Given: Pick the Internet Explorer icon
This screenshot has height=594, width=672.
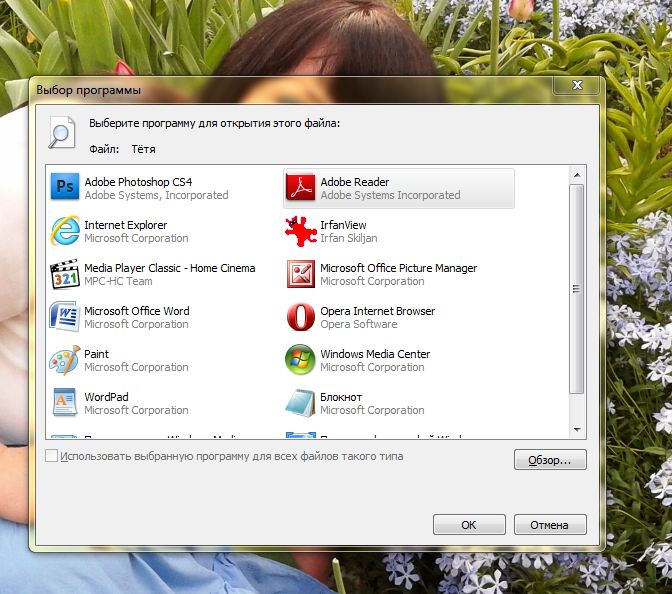Looking at the screenshot, I should [x=65, y=231].
